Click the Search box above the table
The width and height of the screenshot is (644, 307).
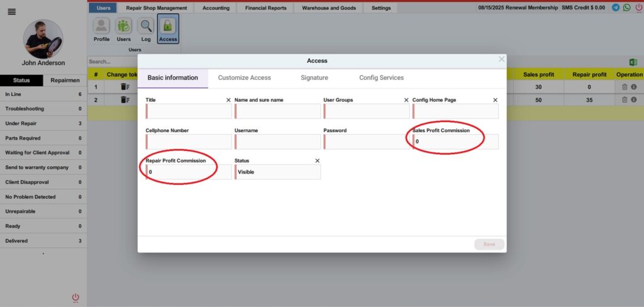(112, 62)
